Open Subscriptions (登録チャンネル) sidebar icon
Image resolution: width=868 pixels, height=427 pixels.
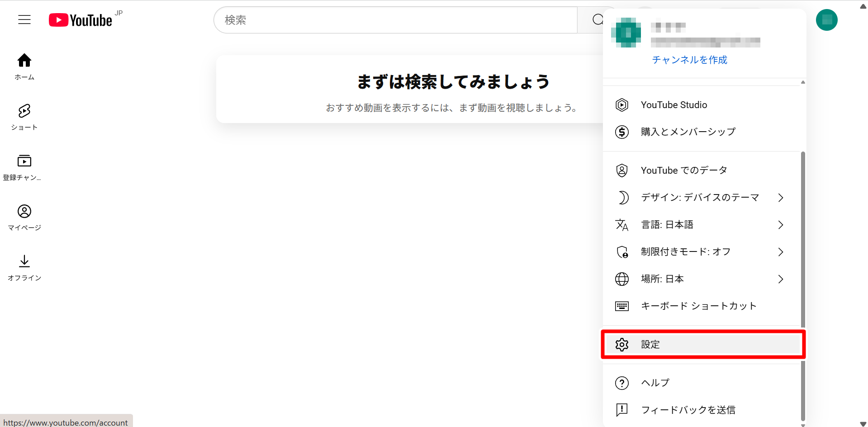pyautogui.click(x=24, y=167)
